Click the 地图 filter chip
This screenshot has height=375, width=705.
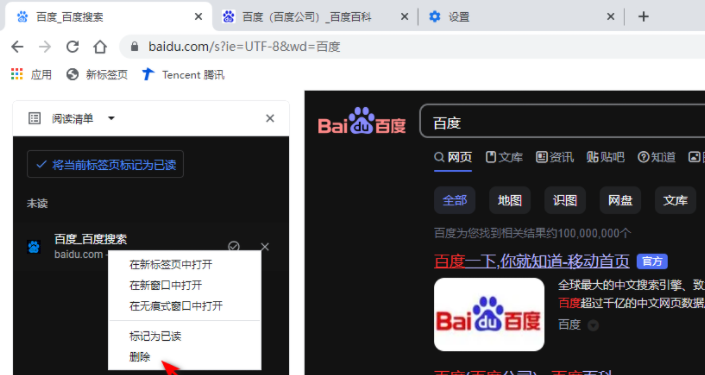[x=510, y=200]
